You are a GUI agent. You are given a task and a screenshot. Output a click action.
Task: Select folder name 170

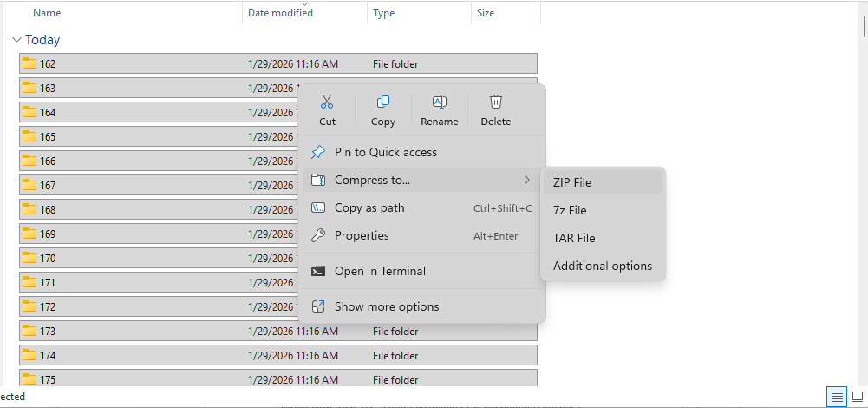coord(48,259)
